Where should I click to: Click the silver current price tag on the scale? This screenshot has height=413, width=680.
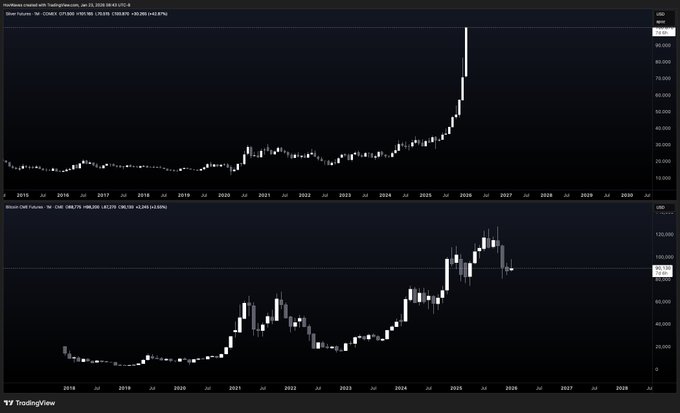click(664, 31)
